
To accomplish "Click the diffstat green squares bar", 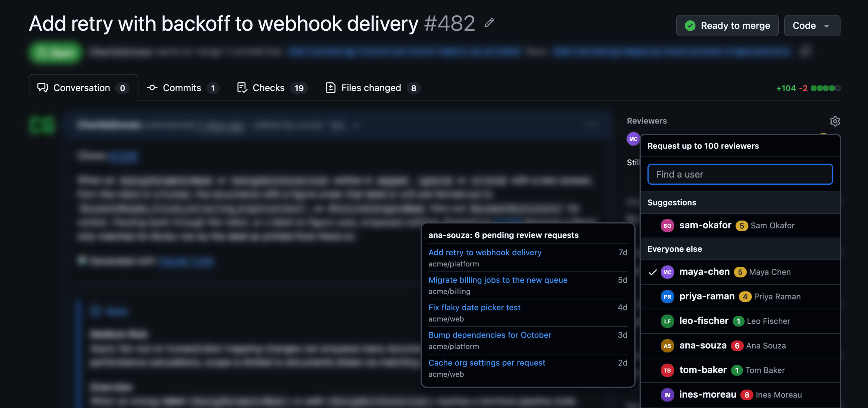I will tap(825, 88).
